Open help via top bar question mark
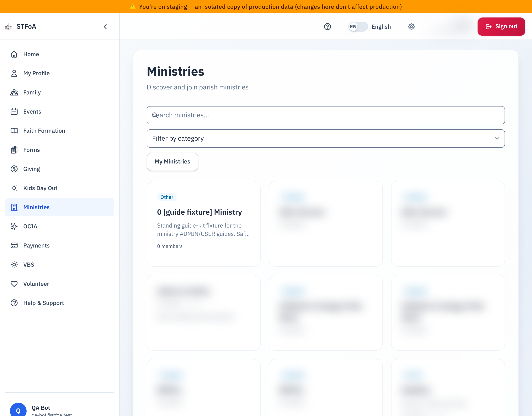The height and width of the screenshot is (416, 532). point(327,27)
